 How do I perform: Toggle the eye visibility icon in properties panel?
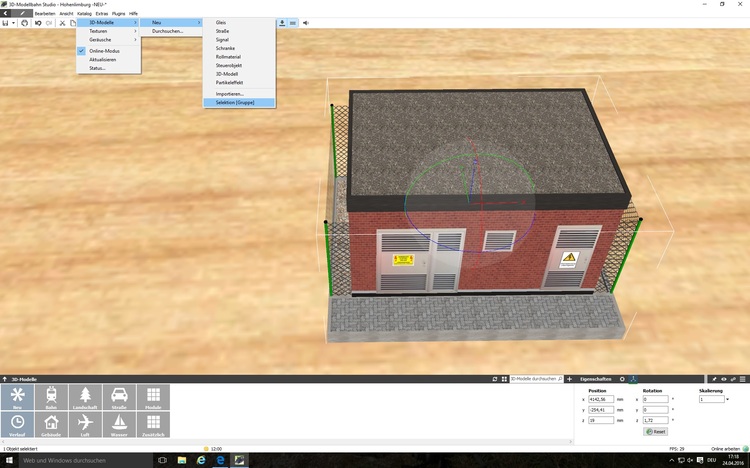pyautogui.click(x=723, y=379)
